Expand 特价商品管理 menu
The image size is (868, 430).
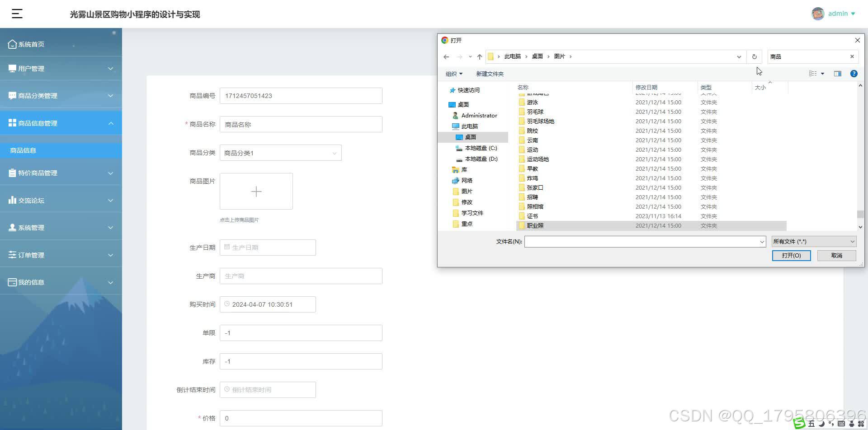click(x=61, y=173)
